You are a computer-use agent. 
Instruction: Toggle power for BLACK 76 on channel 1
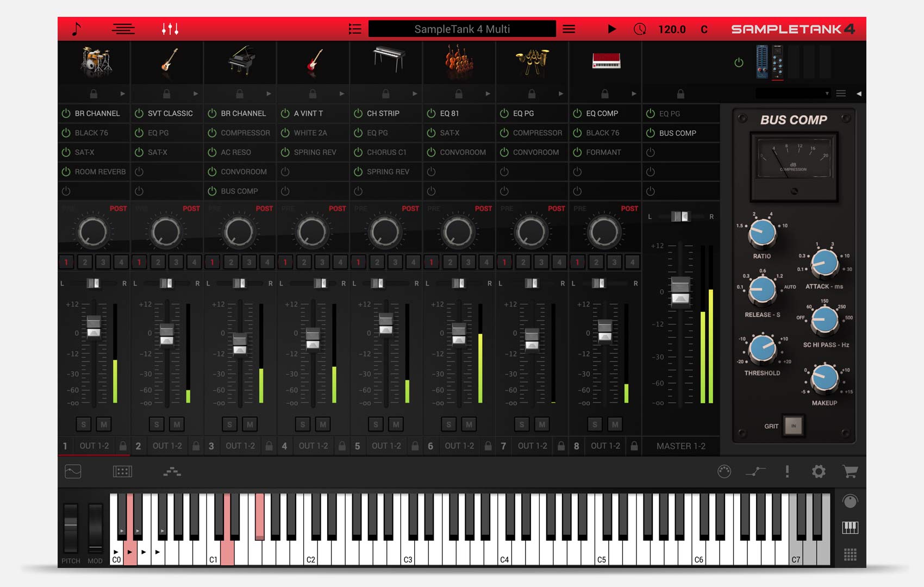[x=66, y=133]
